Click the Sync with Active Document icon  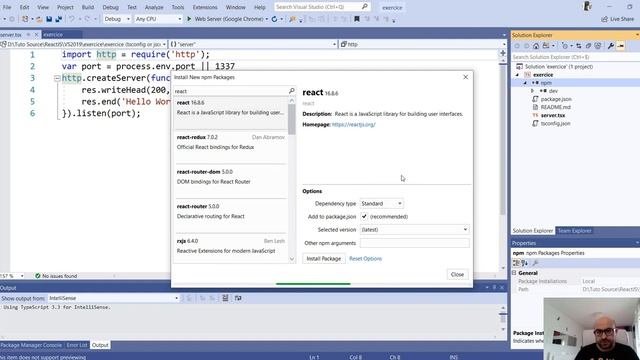pos(579,46)
